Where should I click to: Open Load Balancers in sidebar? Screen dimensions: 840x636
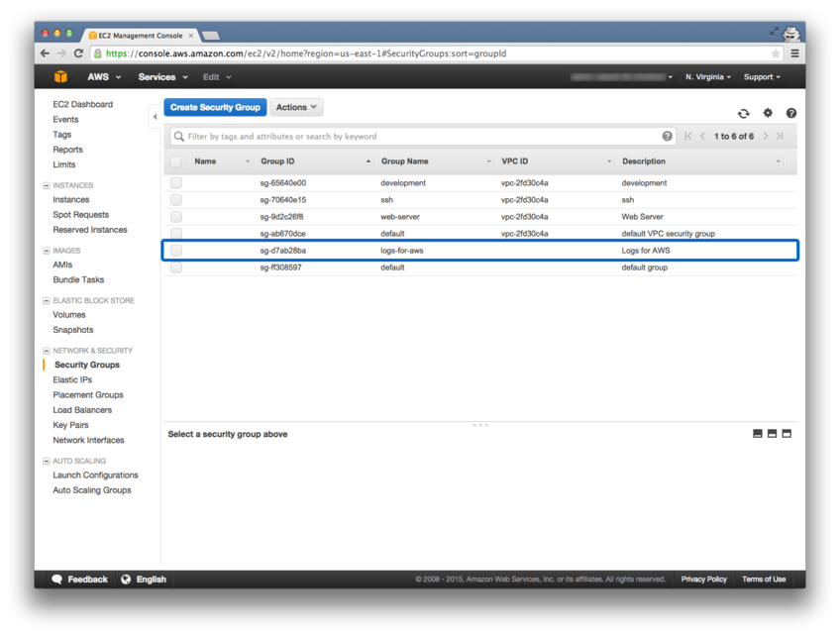click(x=82, y=410)
